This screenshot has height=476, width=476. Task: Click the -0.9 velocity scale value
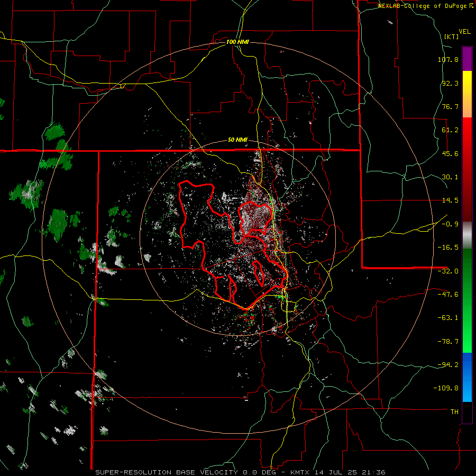coord(450,224)
